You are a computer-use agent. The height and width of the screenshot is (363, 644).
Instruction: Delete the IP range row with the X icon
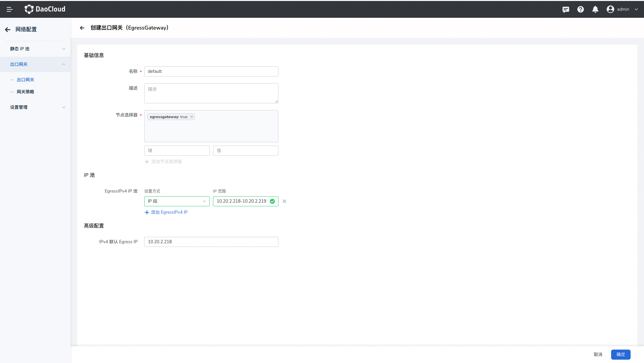pyautogui.click(x=284, y=201)
